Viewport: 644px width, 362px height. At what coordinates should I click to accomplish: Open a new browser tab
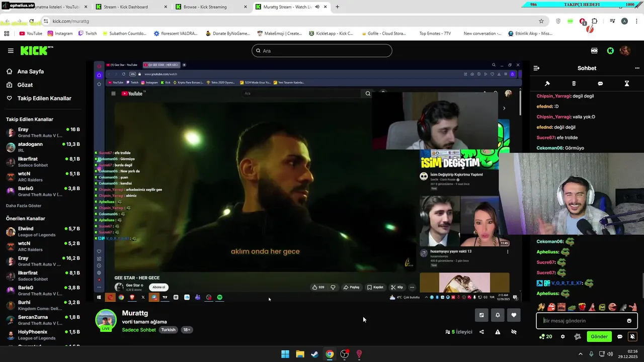tap(337, 7)
